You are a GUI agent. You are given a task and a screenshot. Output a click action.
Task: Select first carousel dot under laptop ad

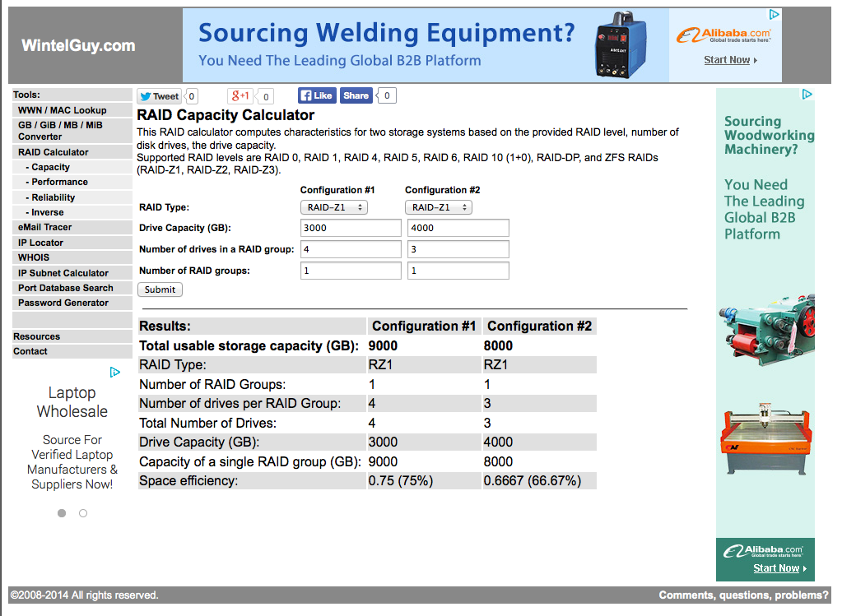tap(62, 513)
